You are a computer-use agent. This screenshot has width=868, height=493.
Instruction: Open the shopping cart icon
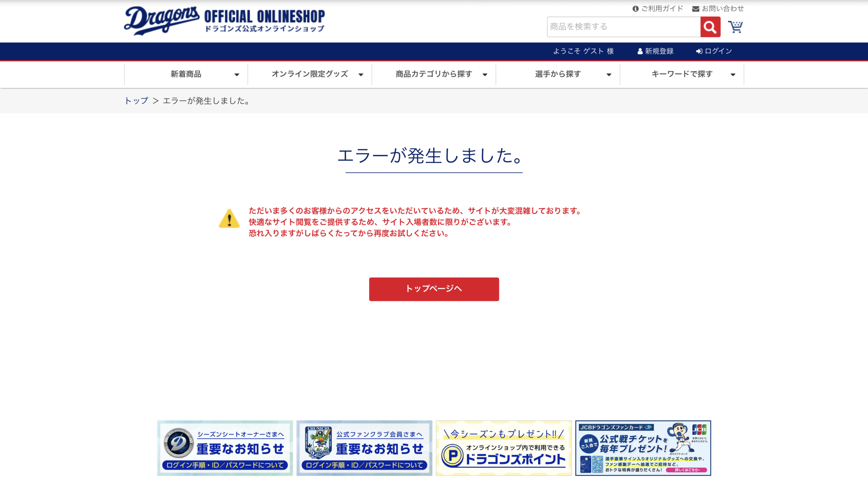pos(735,27)
